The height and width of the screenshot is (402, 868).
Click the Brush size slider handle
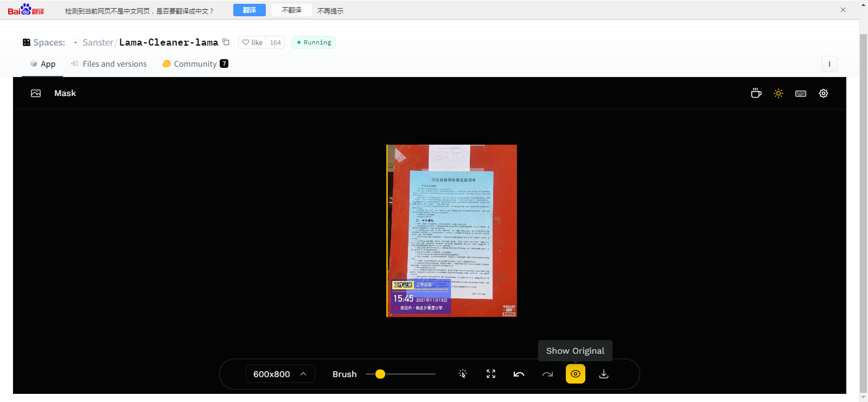coord(380,374)
